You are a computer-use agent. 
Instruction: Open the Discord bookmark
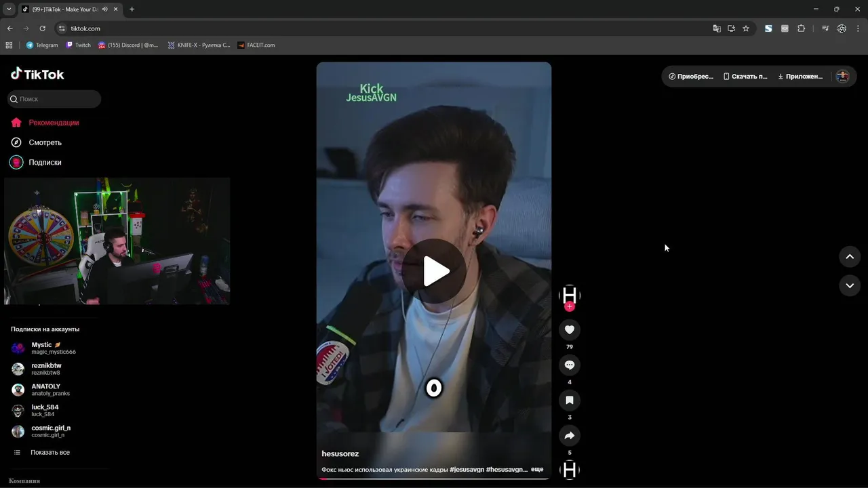[x=128, y=45]
